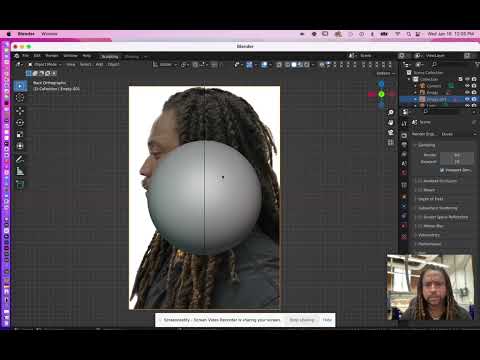The image size is (480, 360).
Task: Open Blender's Window menu
Action: pos(70,56)
